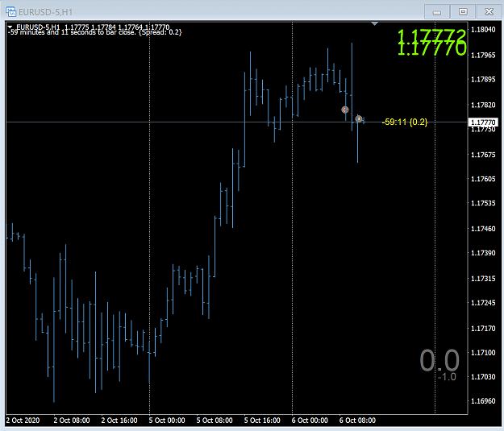
Task: Click the chart shift triangle marker at top
Action: pyautogui.click(x=374, y=24)
